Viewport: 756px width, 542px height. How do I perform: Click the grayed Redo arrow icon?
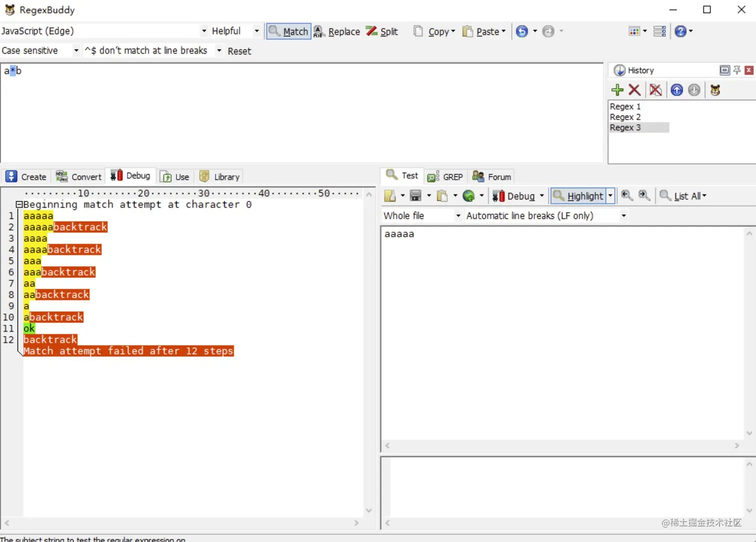pyautogui.click(x=548, y=31)
